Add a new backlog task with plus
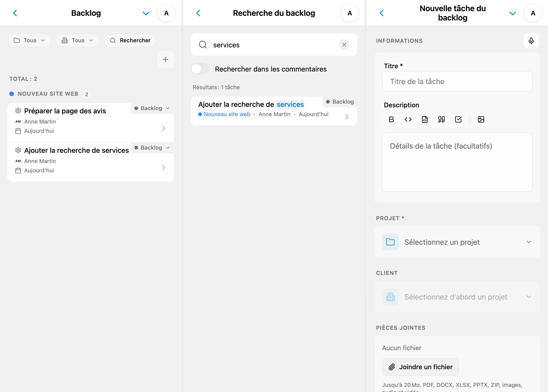548x392 pixels. (x=165, y=60)
